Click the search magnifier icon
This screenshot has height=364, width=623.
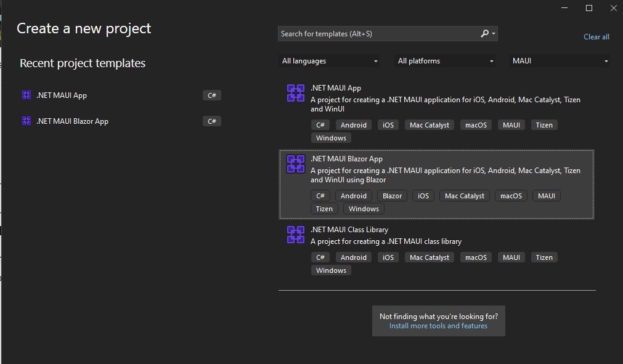coord(484,34)
